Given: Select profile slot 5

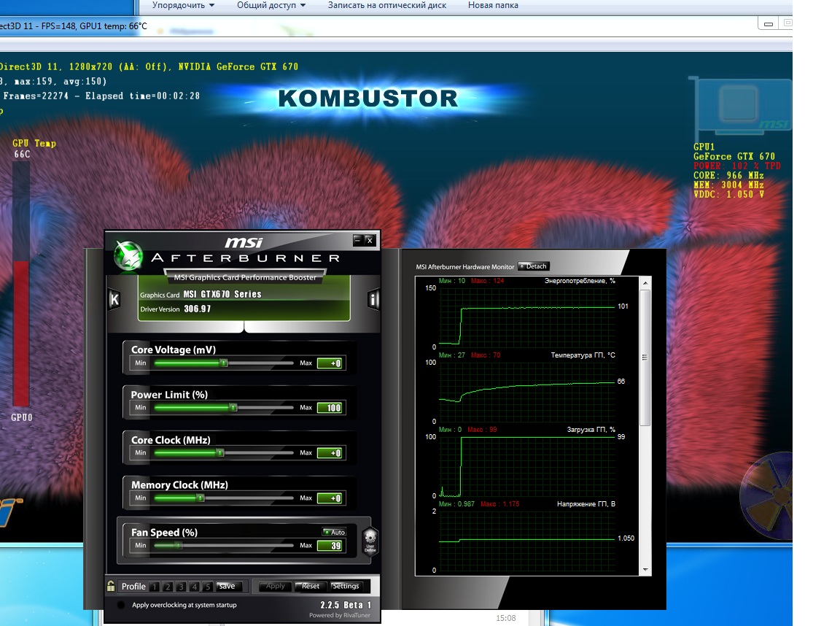Looking at the screenshot, I should coord(207,587).
